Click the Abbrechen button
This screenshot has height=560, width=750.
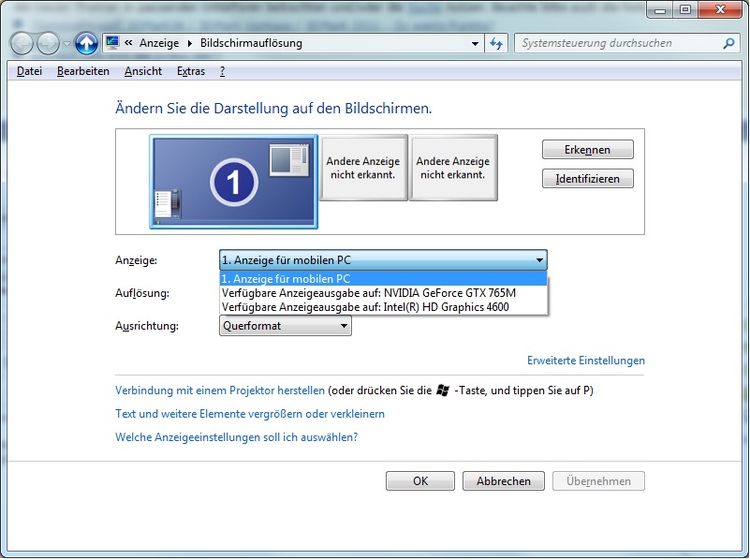pyautogui.click(x=503, y=481)
